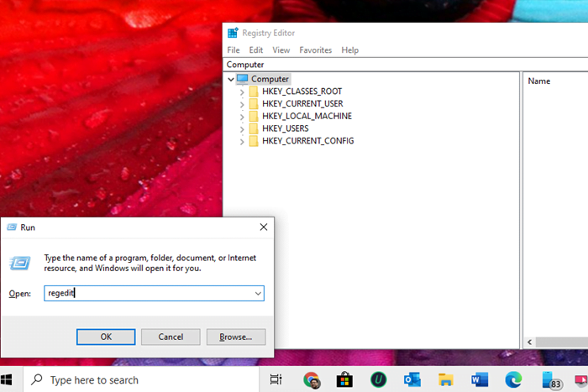Open the Help menu in Registry Editor
Viewport: 588px width, 392px height.
[x=350, y=50]
